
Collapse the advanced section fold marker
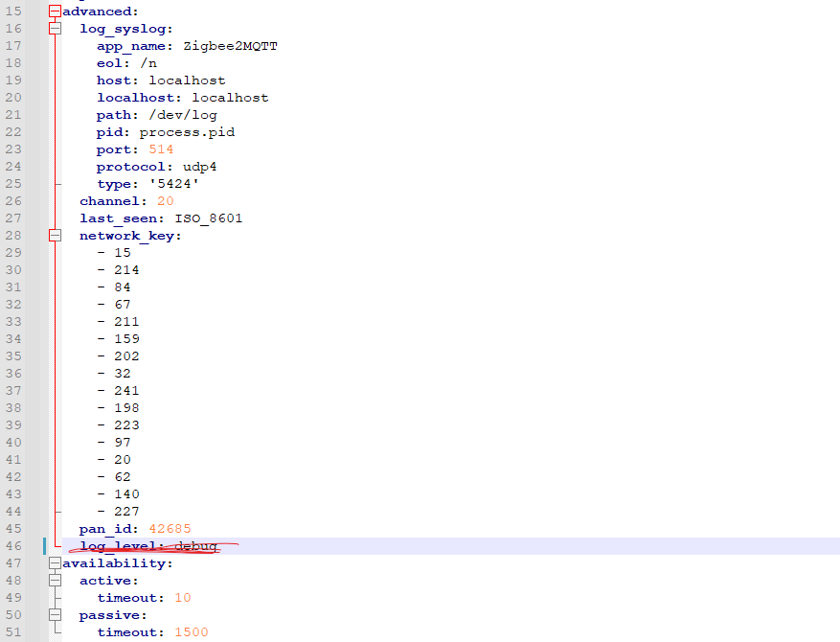pyautogui.click(x=55, y=11)
